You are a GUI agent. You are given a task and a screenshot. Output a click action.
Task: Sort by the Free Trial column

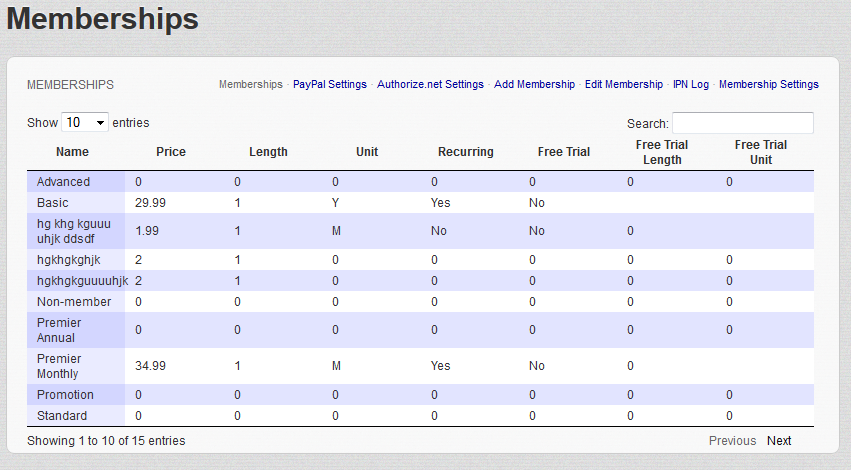click(564, 152)
